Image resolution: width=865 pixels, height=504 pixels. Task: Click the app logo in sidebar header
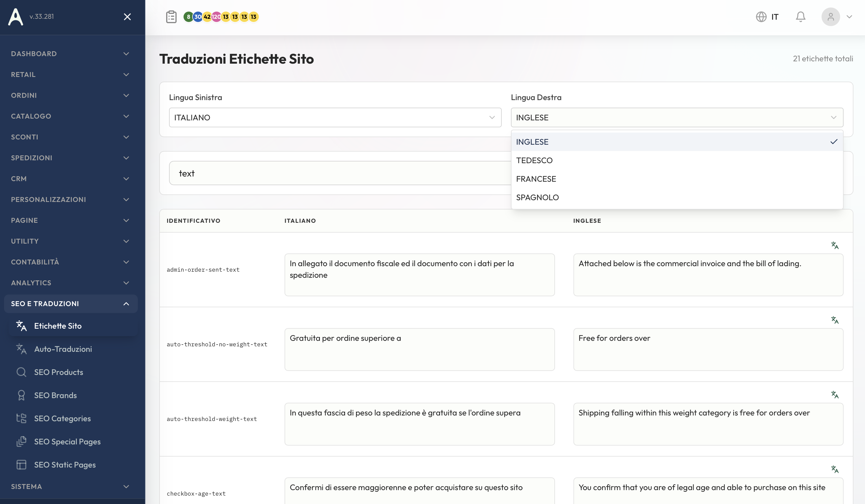[15, 16]
